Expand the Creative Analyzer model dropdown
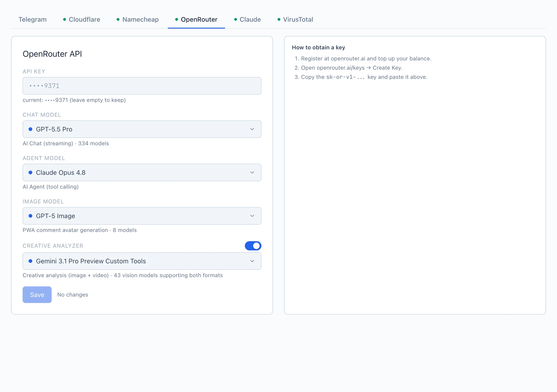This screenshot has width=557, height=392. pos(142,261)
